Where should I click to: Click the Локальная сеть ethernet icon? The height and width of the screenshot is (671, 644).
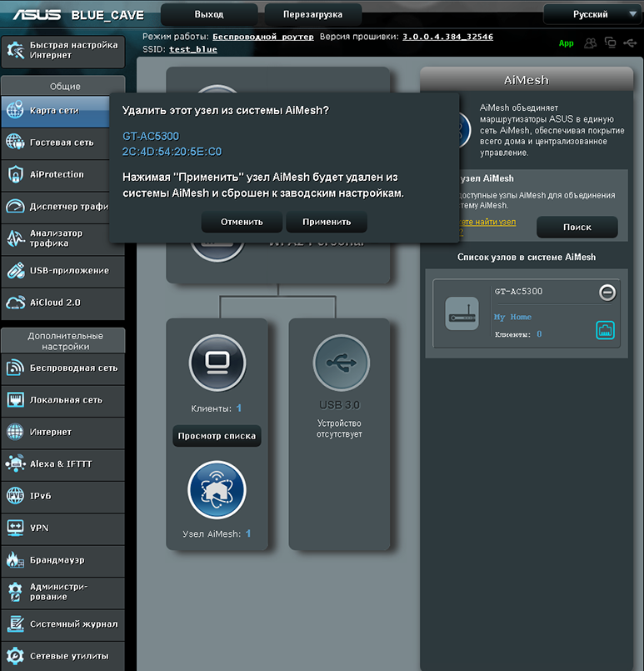15,400
